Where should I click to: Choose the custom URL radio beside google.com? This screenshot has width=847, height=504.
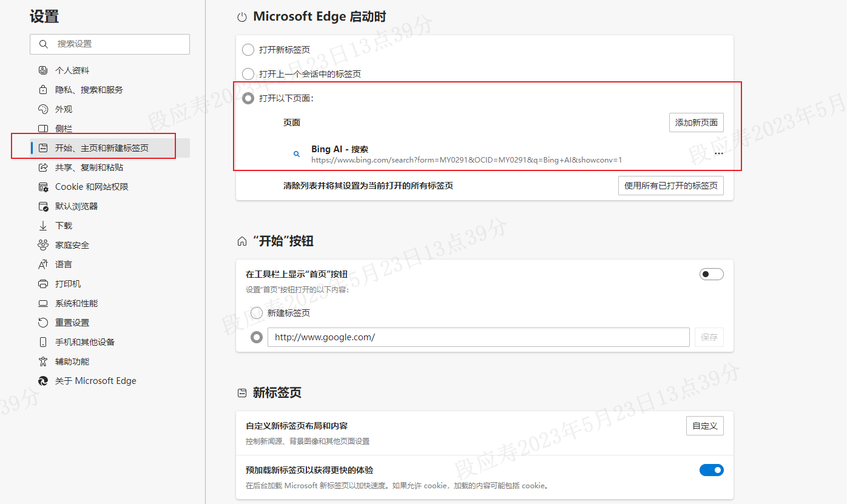(257, 337)
